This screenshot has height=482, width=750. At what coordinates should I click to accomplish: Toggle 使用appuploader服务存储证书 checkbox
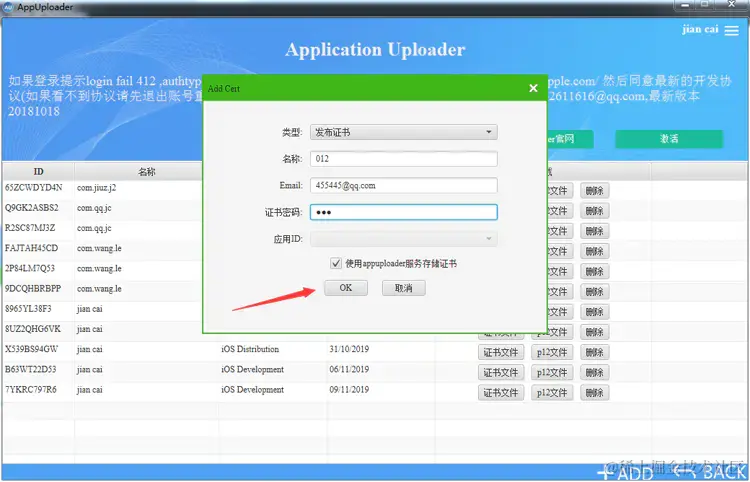click(x=336, y=263)
